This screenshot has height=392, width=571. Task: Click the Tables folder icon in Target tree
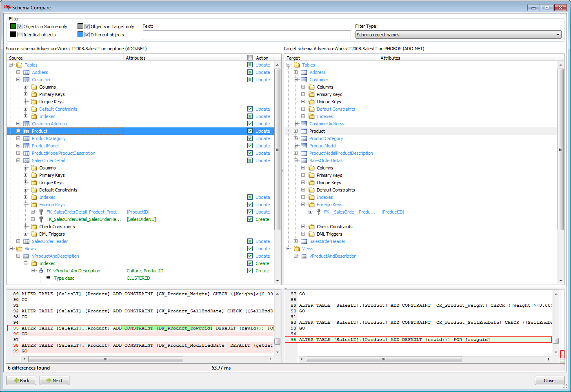(x=297, y=65)
